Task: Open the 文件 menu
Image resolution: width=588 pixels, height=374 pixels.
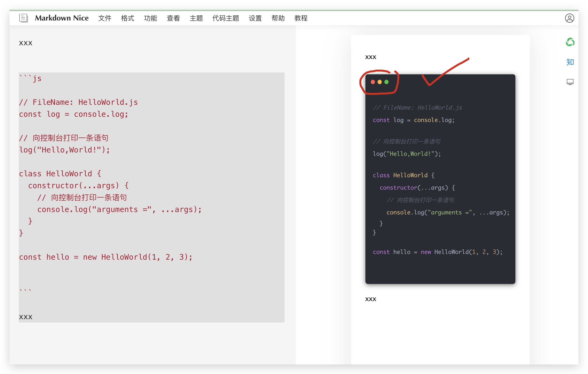Action: pos(105,18)
